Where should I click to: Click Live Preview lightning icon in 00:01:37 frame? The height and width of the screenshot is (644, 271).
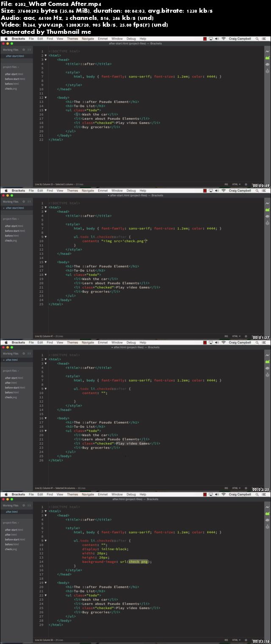tap(267, 203)
